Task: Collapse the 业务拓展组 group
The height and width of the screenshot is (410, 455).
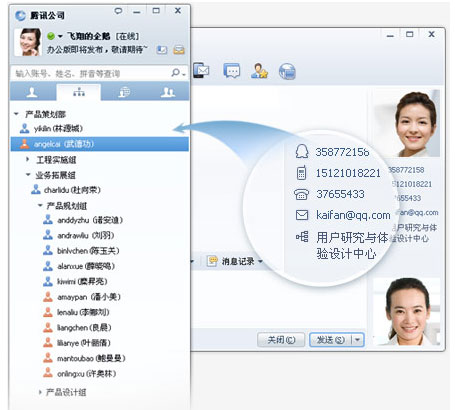Action: 28,174
